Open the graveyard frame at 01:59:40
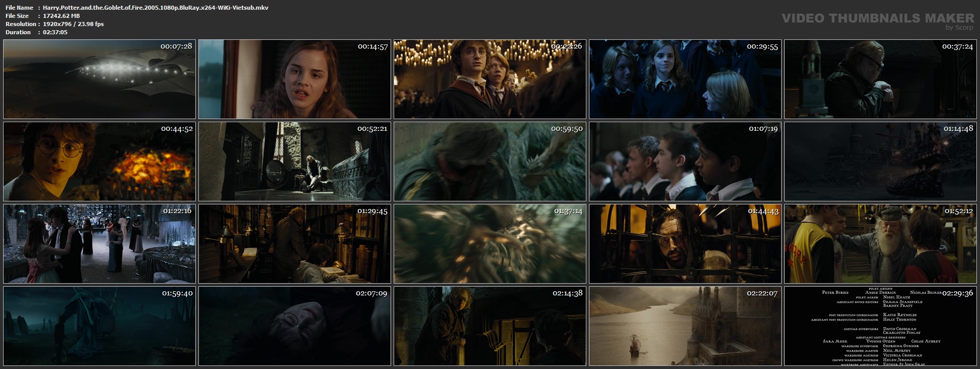This screenshot has height=369, width=980. [x=99, y=326]
